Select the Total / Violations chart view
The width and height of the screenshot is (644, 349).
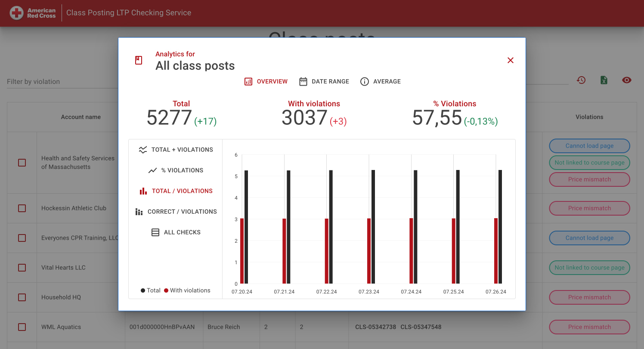tap(176, 191)
